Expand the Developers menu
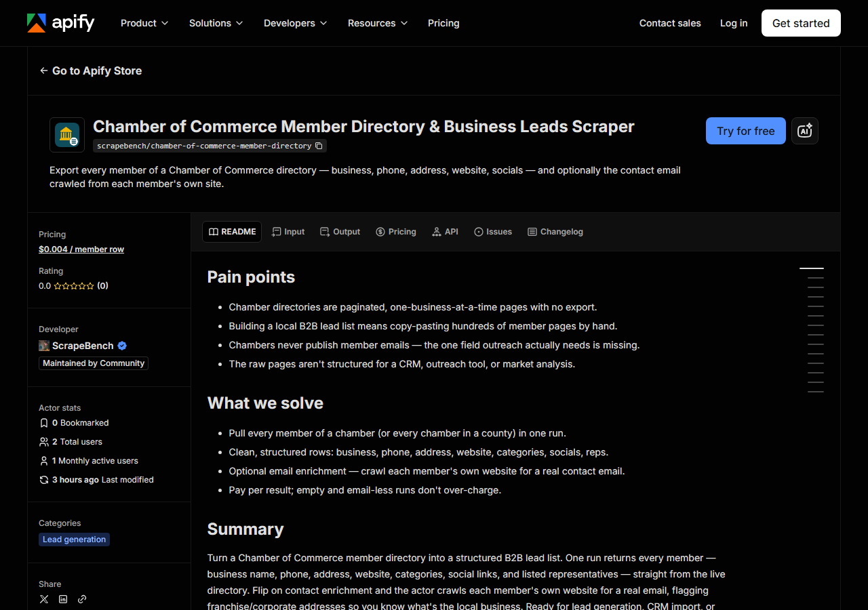The height and width of the screenshot is (610, 868). coord(295,23)
